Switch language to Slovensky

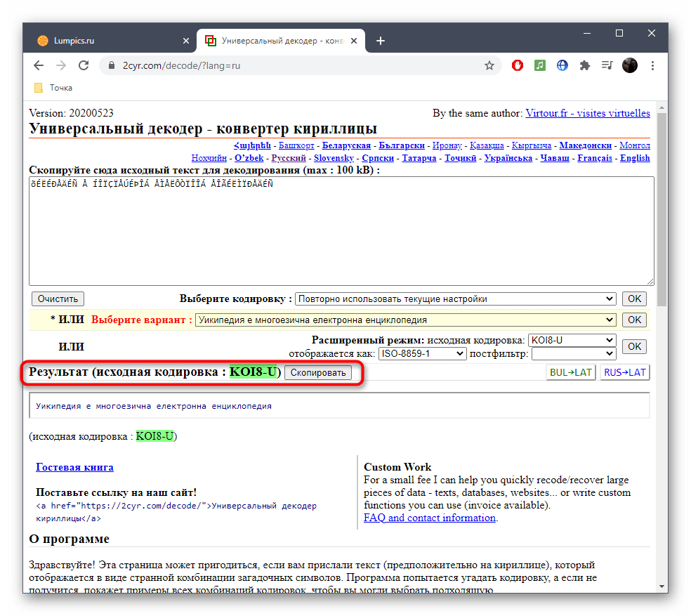[x=334, y=158]
